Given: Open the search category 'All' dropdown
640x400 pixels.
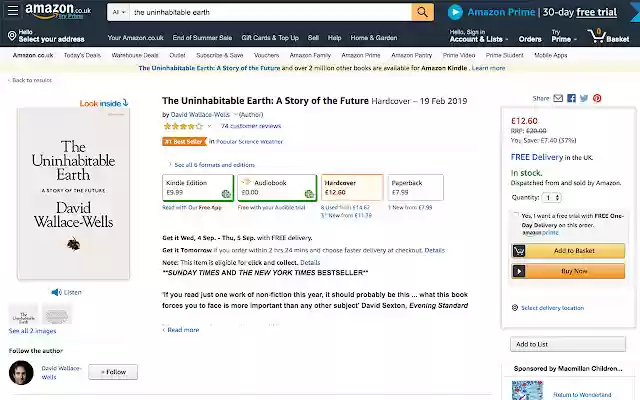Looking at the screenshot, I should (119, 12).
